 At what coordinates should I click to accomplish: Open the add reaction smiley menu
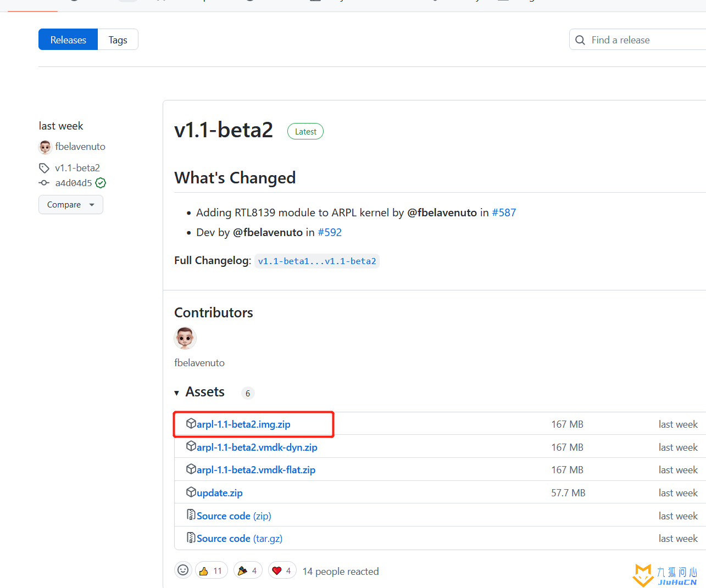pyautogui.click(x=183, y=570)
